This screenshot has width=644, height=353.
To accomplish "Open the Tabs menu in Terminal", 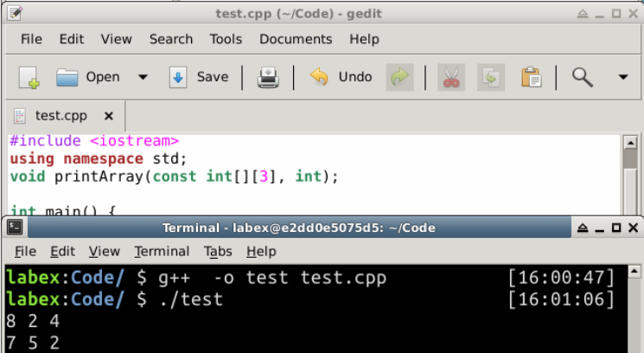I will coord(218,252).
